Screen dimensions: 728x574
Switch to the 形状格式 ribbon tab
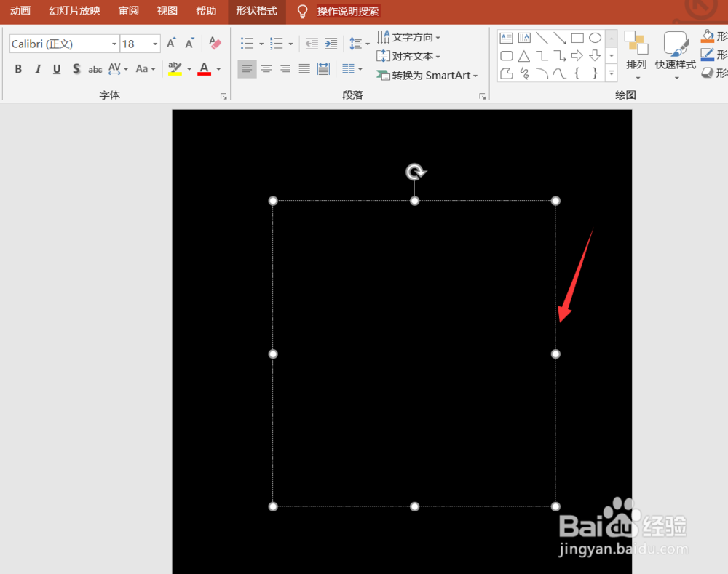pos(256,11)
